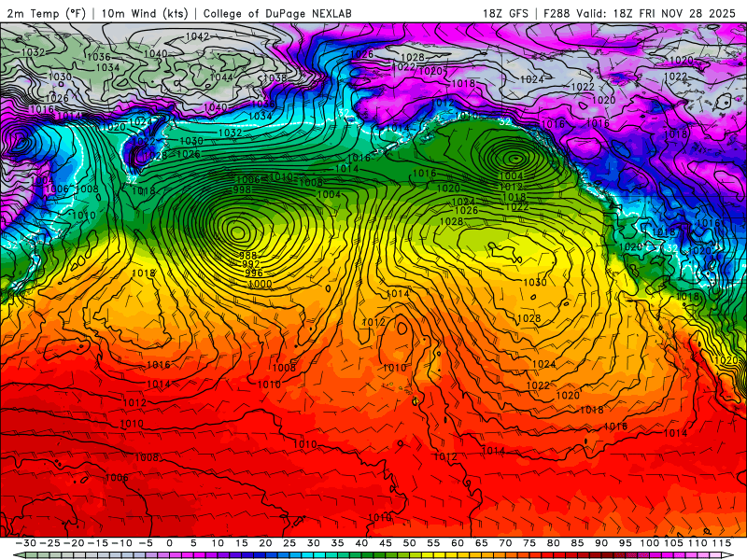Click the left arrow cap of the color scale
Viewport: 747px width, 560px height.
18,555
